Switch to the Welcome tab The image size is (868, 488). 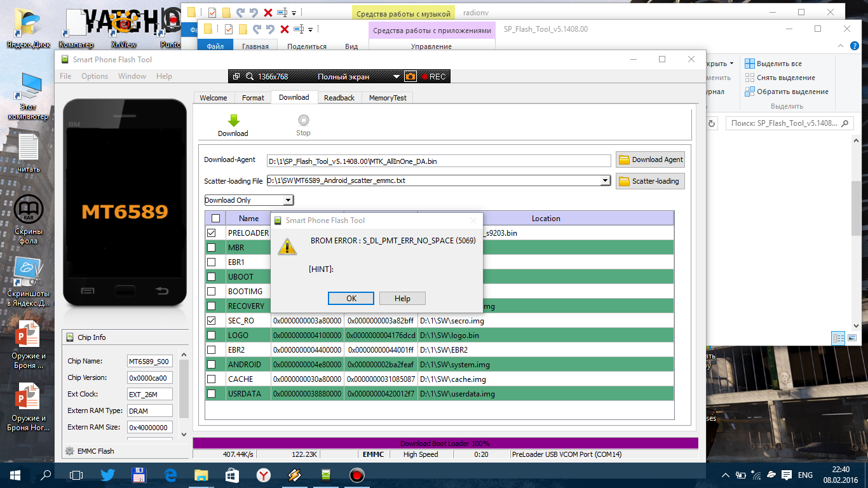pyautogui.click(x=214, y=98)
